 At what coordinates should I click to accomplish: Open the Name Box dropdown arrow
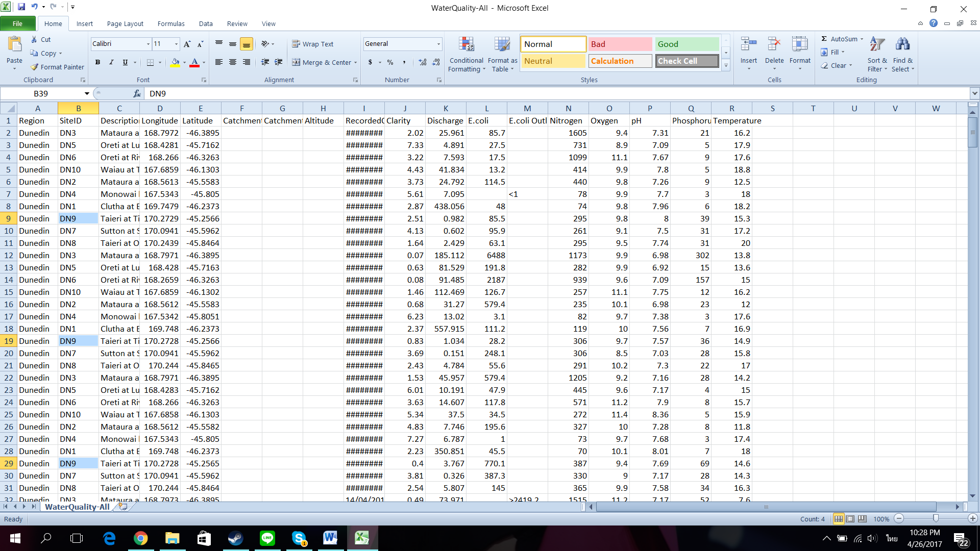tap(87, 93)
